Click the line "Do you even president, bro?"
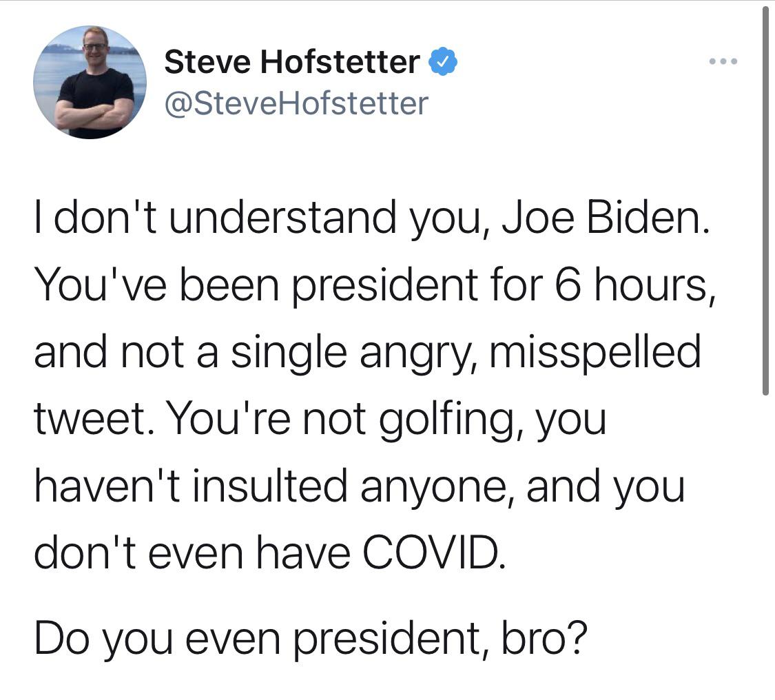Viewport: 775px width, 700px height. [310, 639]
